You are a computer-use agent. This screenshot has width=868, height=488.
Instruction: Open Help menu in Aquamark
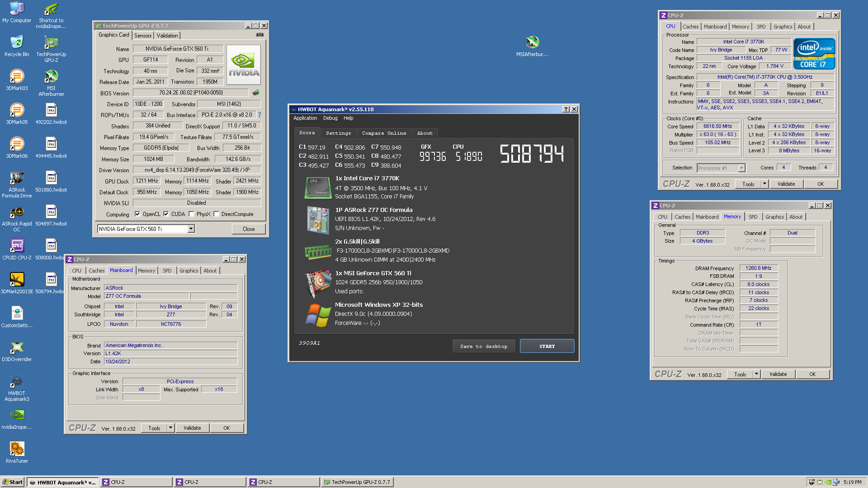click(x=348, y=118)
